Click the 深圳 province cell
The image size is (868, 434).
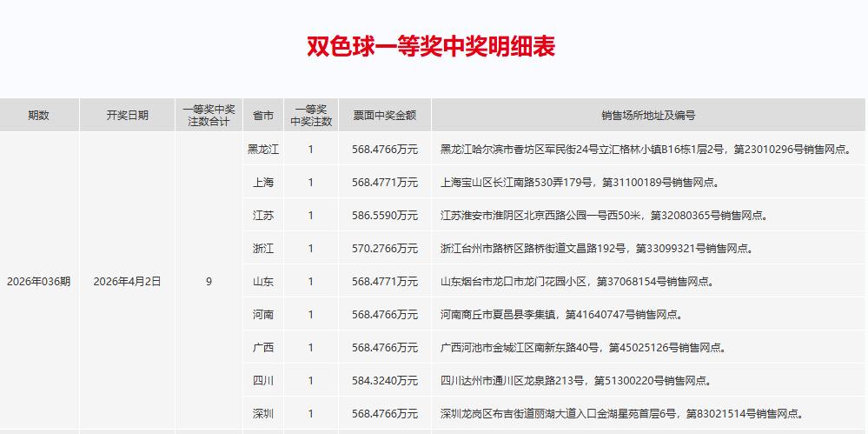point(263,414)
